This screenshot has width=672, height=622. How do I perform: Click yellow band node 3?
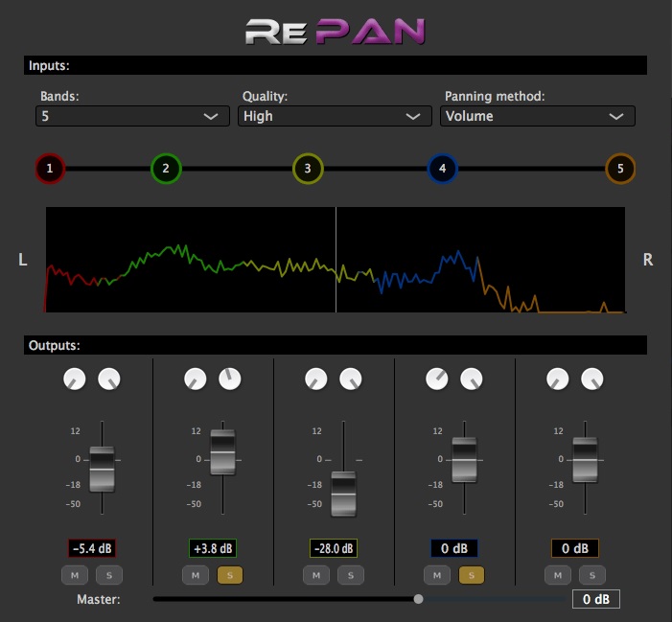coord(308,169)
